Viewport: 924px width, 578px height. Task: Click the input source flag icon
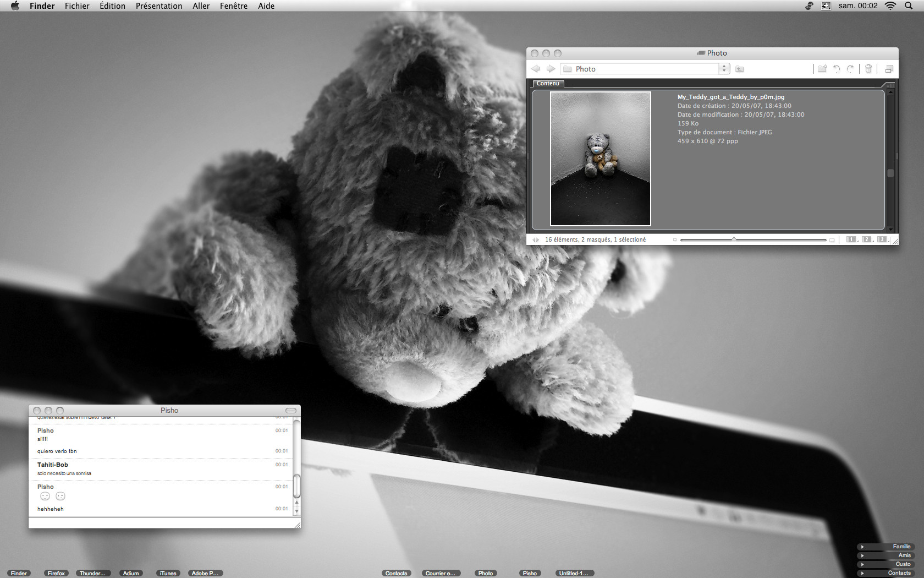(826, 6)
